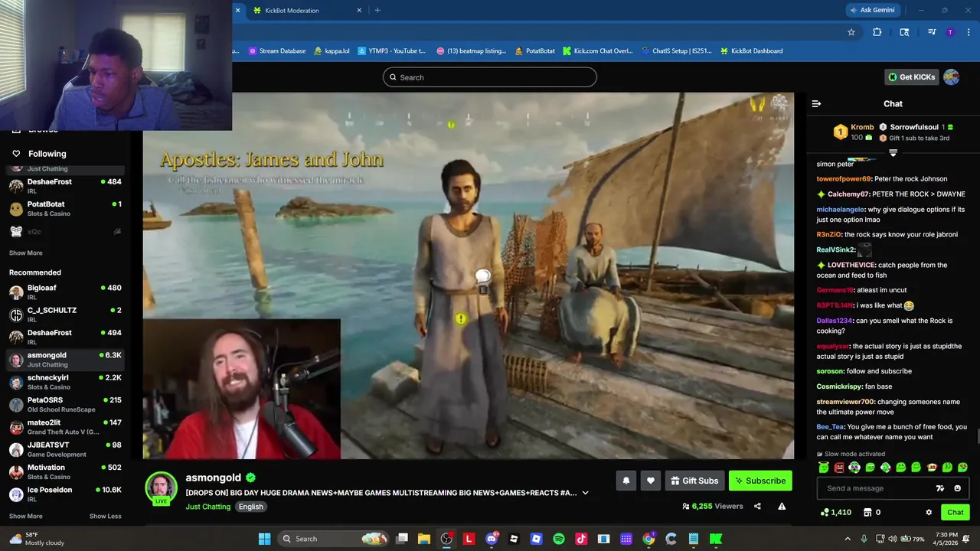Screen dimensions: 980x551
Task: Click the Gift Subs button
Action: [x=695, y=481]
